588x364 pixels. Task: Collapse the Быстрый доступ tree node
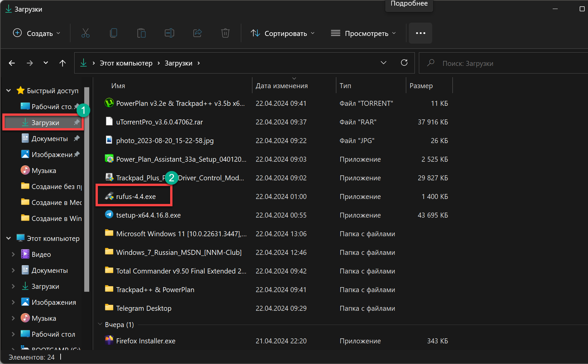[8, 90]
